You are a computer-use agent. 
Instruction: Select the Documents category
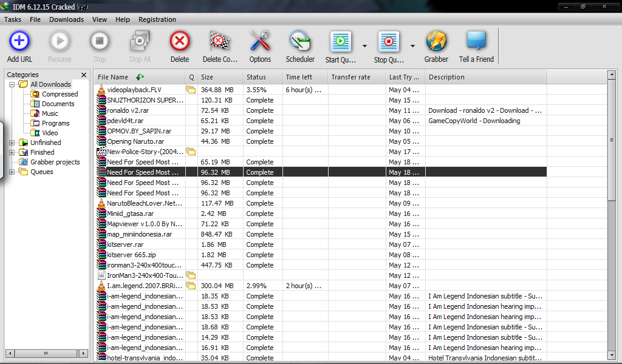pyautogui.click(x=53, y=104)
